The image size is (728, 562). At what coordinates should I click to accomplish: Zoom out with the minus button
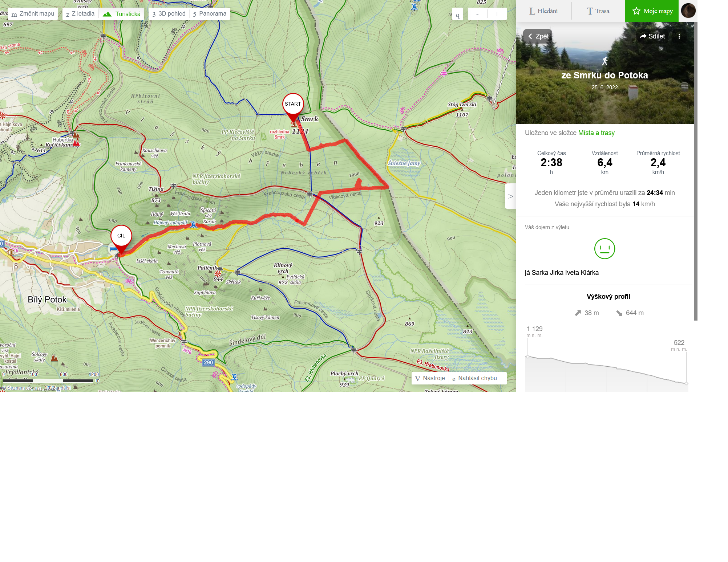(477, 14)
